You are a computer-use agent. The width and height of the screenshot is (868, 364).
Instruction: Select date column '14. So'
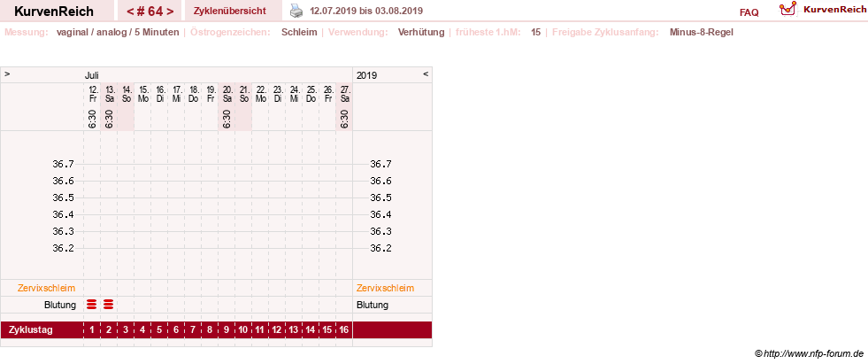click(126, 94)
